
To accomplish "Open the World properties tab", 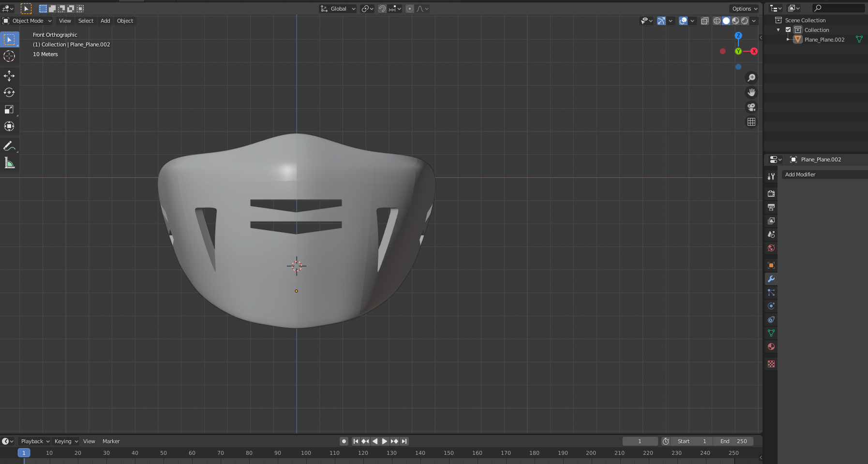I will coord(771,248).
